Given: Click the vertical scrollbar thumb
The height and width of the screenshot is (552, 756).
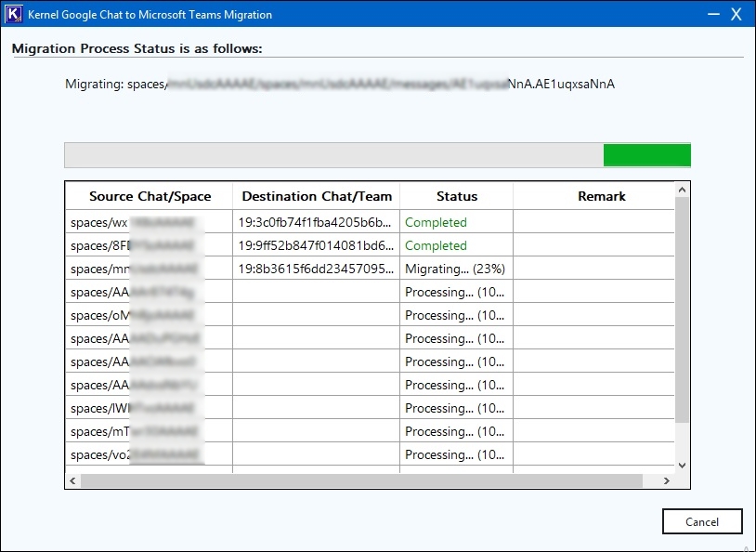Looking at the screenshot, I should tap(682, 309).
